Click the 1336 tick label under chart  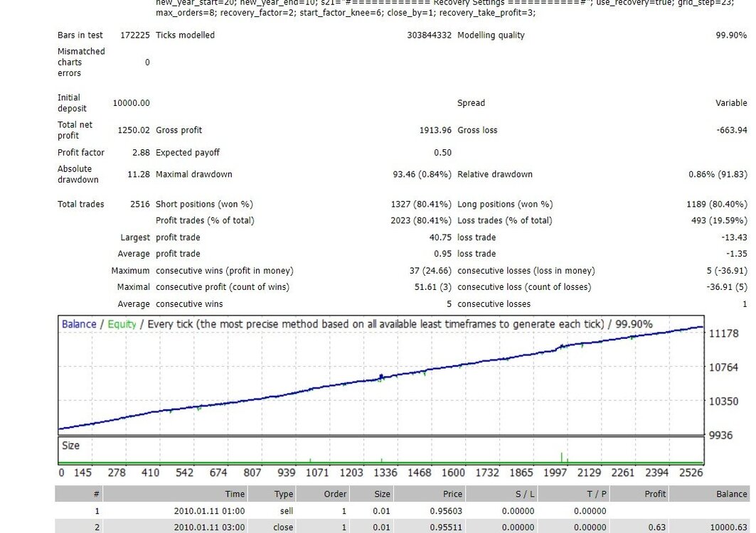pyautogui.click(x=385, y=473)
